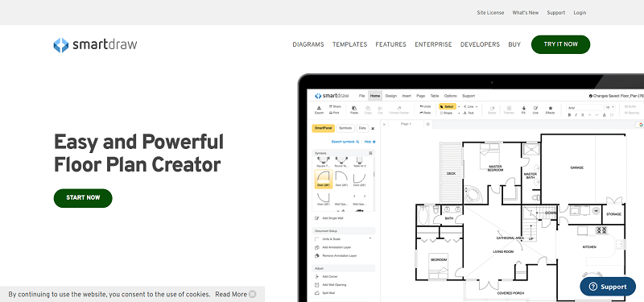Open the File tab in app
Viewport: 644px width, 302px height.
[x=361, y=96]
